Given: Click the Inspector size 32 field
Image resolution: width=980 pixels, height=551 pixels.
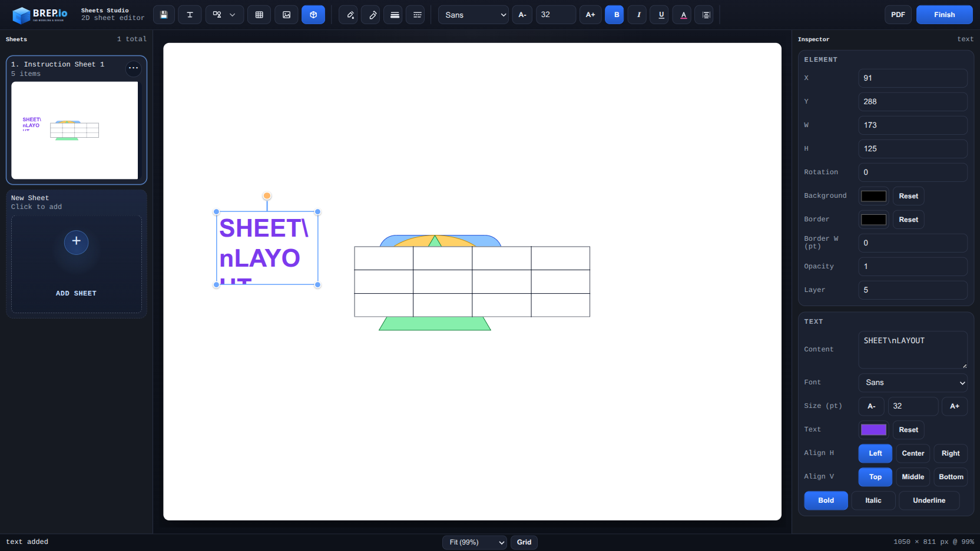Looking at the screenshot, I should 913,406.
